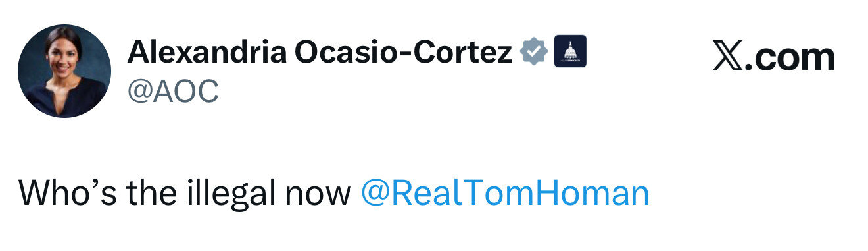Select the surname "Ocasio-Cortez" in header
This screenshot has height=251, width=868.
tap(404, 52)
